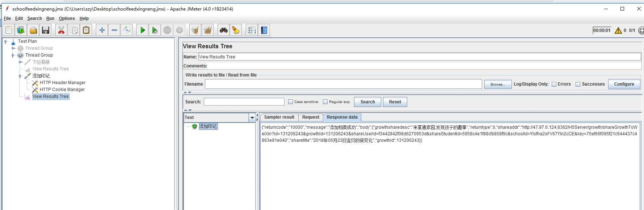This screenshot has width=644, height=210.
Task: Click the JMeter feather app icon
Action: point(7,9)
